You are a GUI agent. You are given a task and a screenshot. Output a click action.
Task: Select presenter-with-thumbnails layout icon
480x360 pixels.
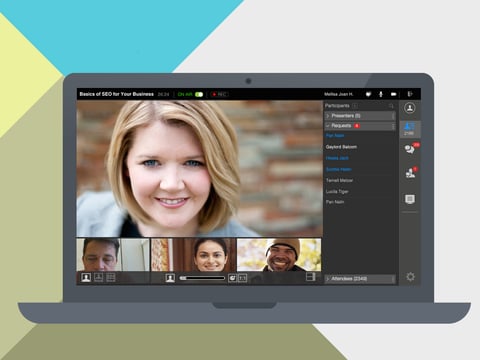[x=98, y=277]
